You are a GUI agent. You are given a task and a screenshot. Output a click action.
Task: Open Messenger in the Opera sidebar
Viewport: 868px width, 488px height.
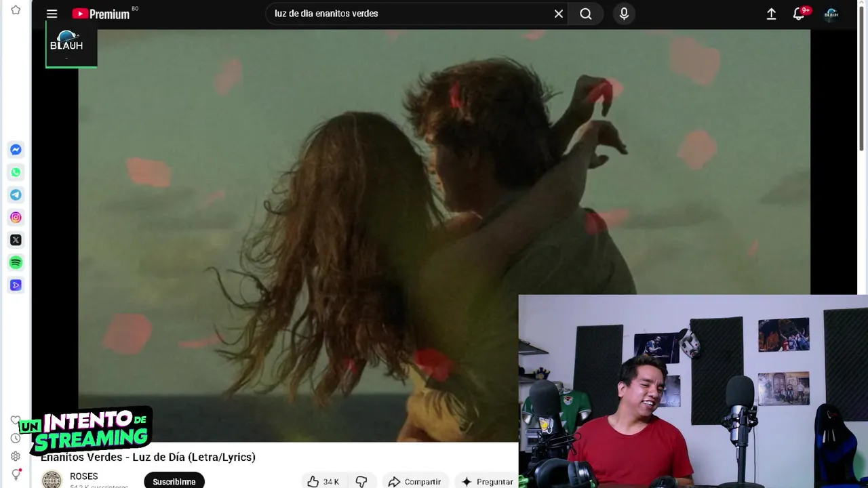16,150
